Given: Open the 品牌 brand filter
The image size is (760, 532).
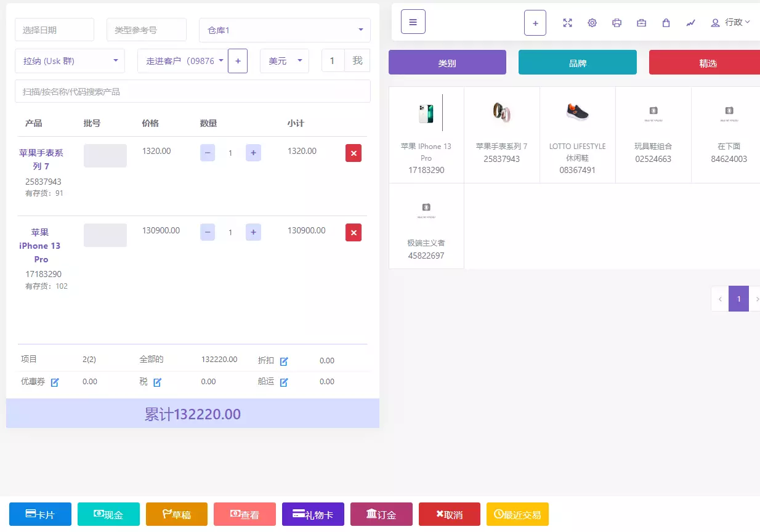Looking at the screenshot, I should (x=578, y=62).
